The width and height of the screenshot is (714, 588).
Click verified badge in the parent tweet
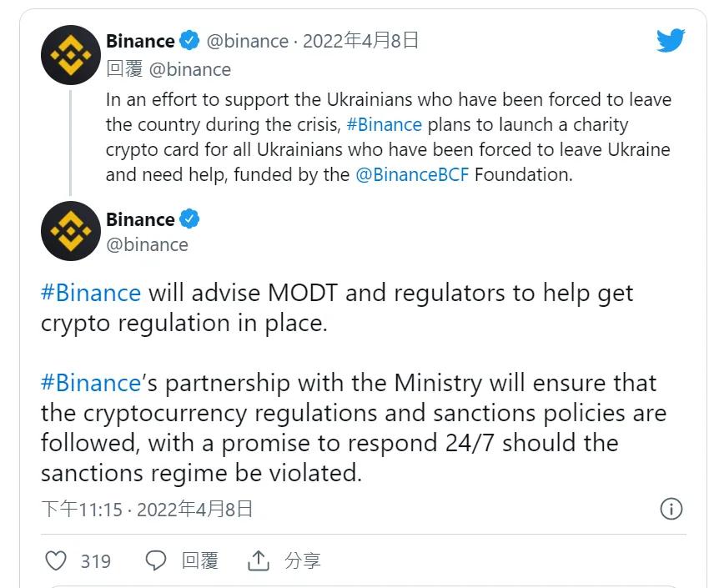(190, 41)
